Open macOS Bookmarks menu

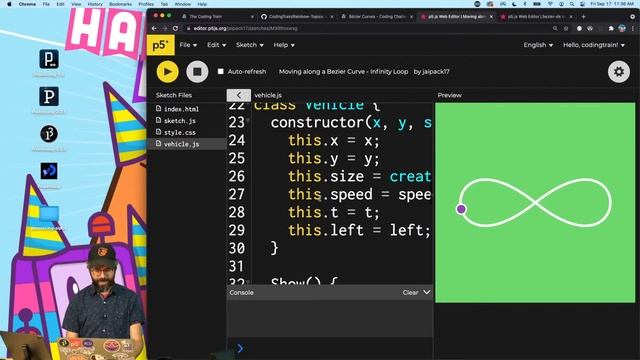click(120, 4)
